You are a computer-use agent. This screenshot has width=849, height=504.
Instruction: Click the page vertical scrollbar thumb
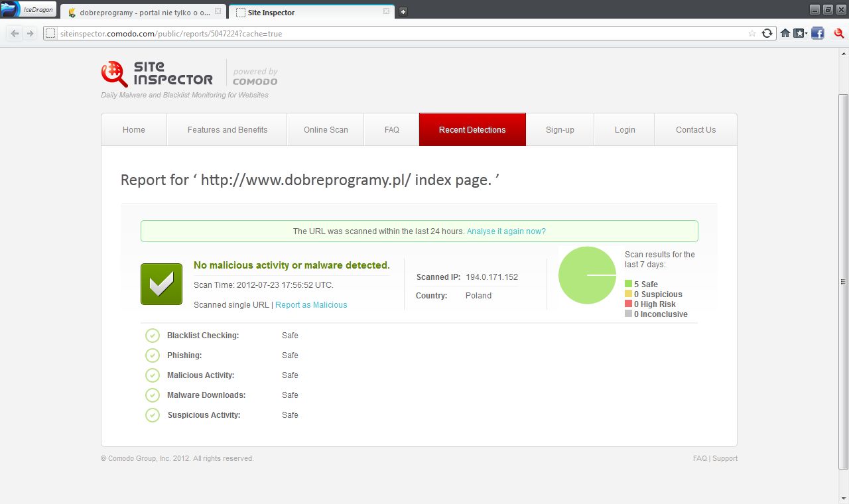click(844, 281)
